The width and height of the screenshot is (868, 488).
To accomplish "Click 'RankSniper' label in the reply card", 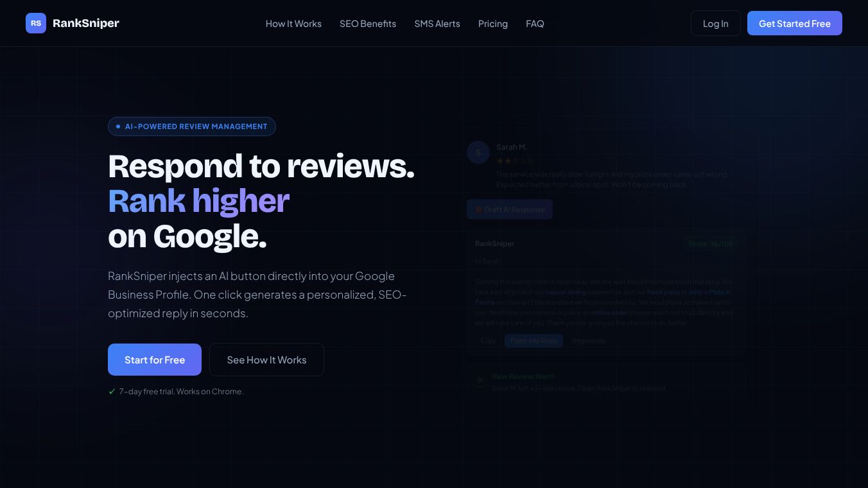I will tap(494, 243).
